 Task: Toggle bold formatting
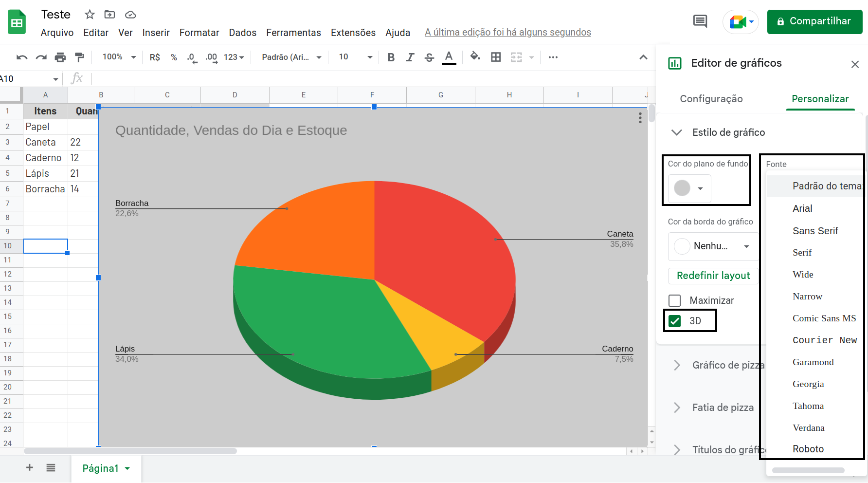point(391,57)
